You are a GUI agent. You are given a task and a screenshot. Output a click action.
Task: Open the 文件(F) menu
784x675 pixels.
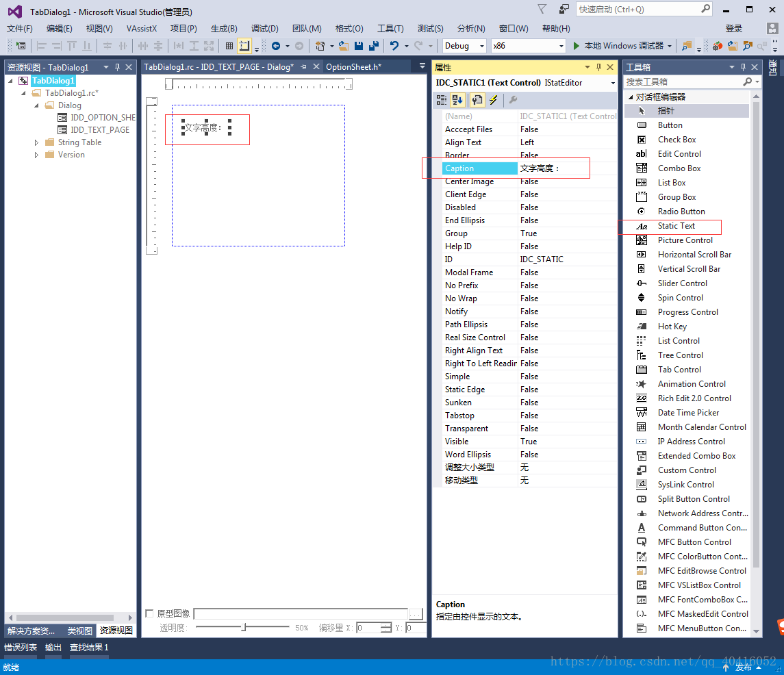pos(19,29)
